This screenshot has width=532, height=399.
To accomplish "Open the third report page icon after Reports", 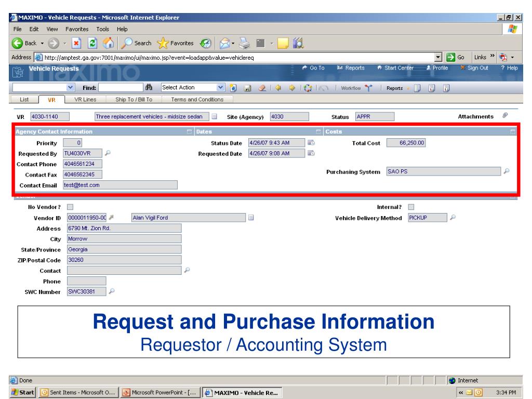I will click(x=446, y=88).
